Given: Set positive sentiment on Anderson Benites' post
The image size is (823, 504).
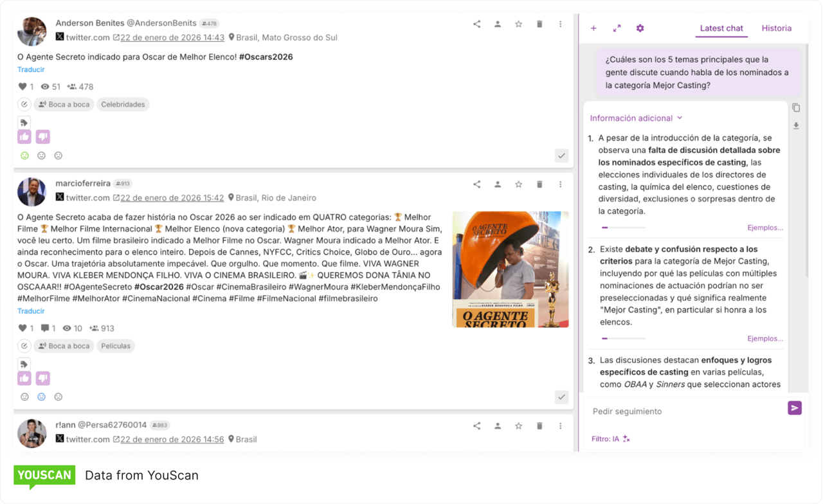Looking at the screenshot, I should [24, 156].
